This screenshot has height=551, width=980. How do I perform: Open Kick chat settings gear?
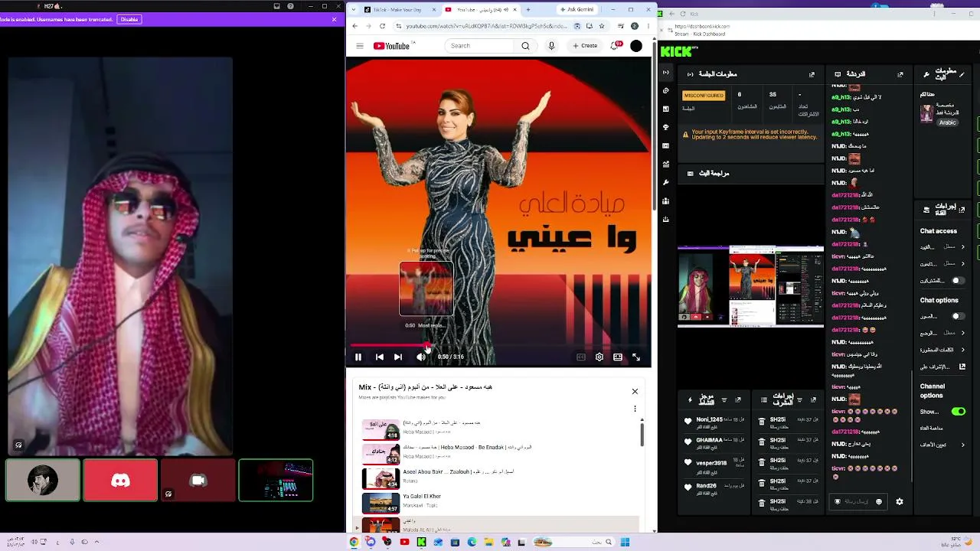pos(900,502)
